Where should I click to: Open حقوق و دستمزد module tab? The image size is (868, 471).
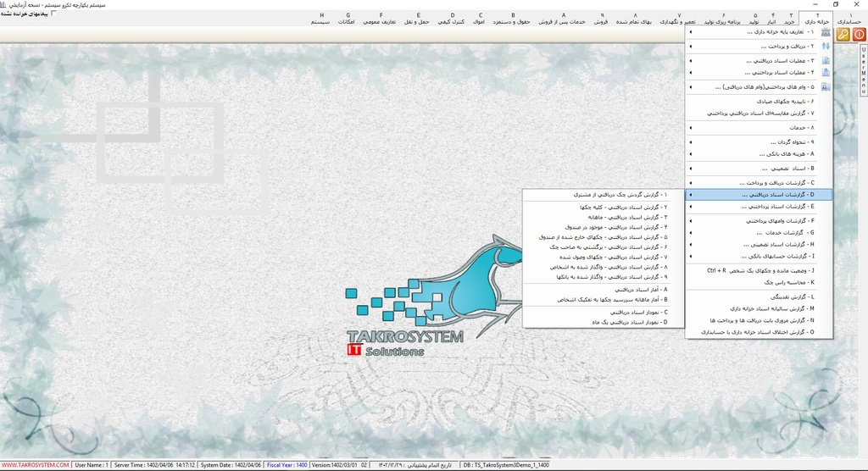tap(512, 19)
